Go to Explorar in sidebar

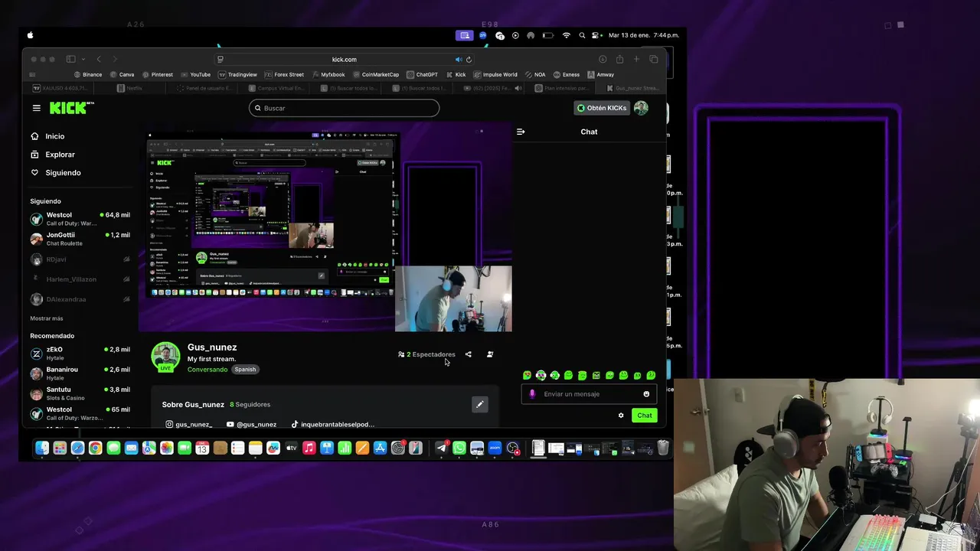pyautogui.click(x=53, y=155)
